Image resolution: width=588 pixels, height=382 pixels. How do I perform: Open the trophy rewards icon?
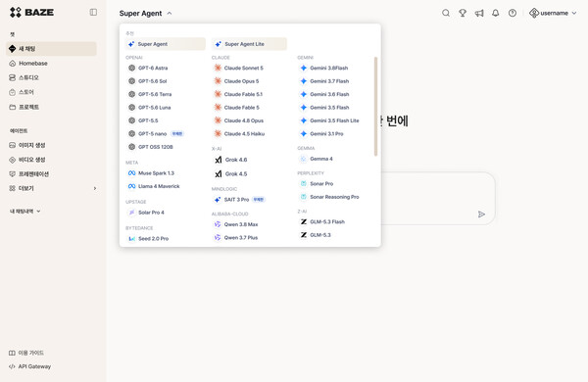[x=463, y=13]
